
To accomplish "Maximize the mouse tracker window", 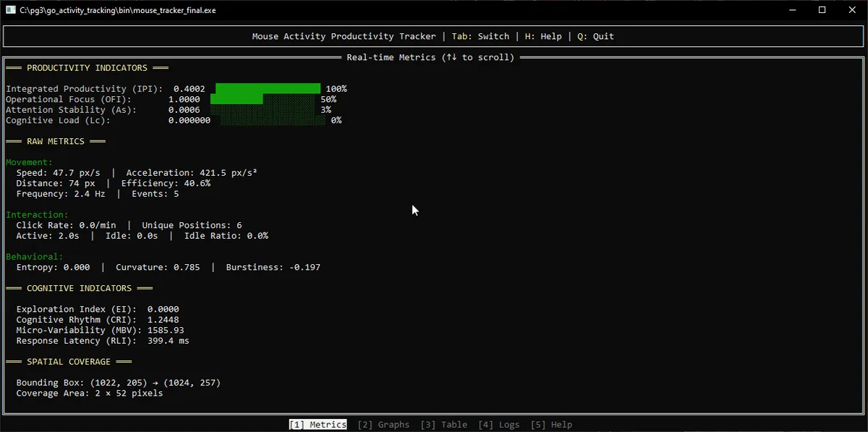I will point(822,10).
